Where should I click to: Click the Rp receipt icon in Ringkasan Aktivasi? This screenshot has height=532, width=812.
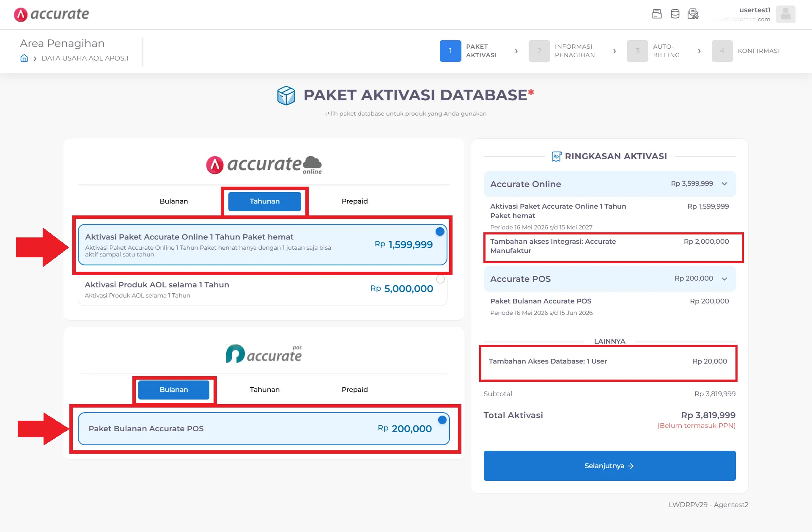[557, 157]
